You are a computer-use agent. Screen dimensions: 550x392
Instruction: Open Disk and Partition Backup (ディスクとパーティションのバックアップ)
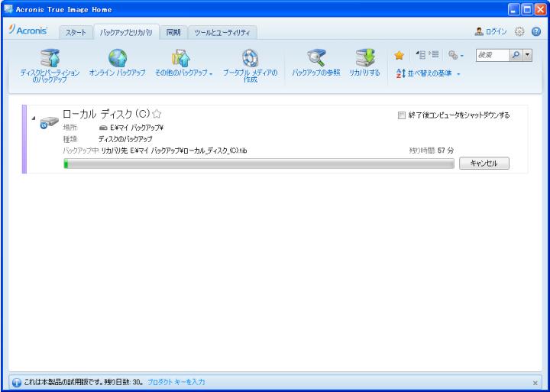[x=50, y=66]
